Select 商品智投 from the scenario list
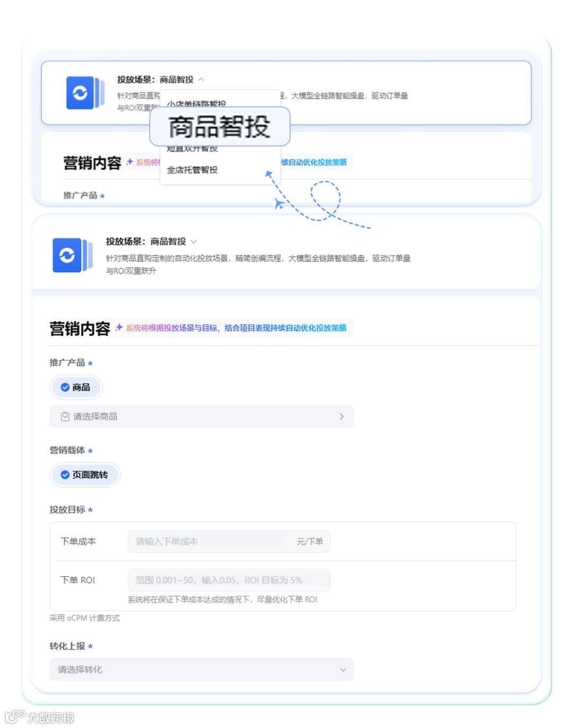This screenshot has width=572, height=728. click(x=220, y=126)
